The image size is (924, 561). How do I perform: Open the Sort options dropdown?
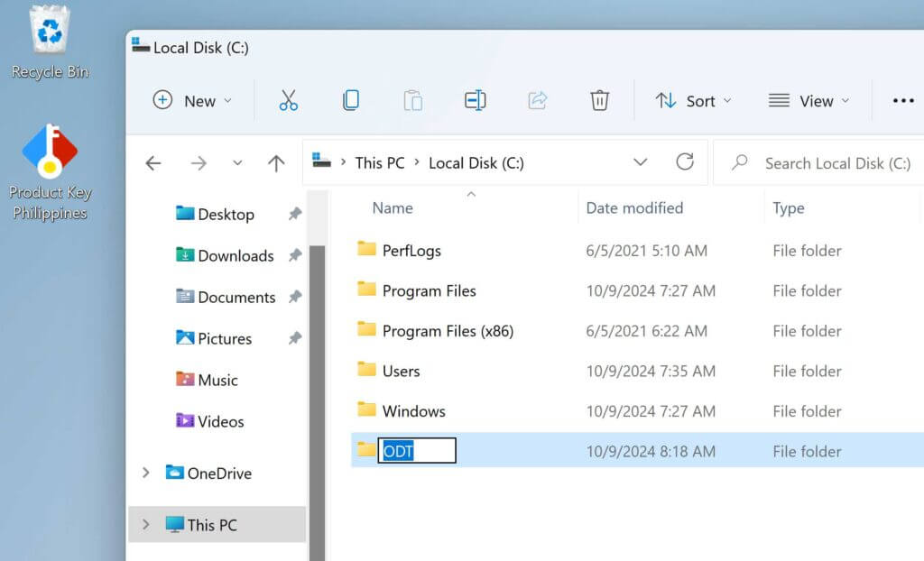click(693, 101)
